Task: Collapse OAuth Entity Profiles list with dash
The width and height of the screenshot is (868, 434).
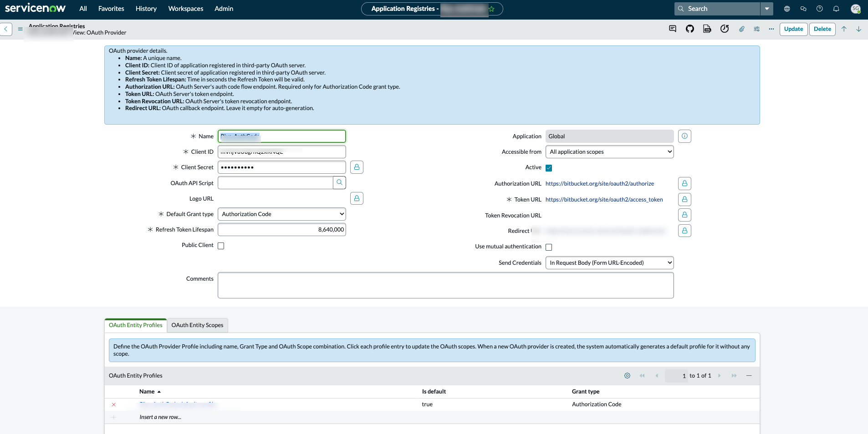Action: click(x=749, y=376)
